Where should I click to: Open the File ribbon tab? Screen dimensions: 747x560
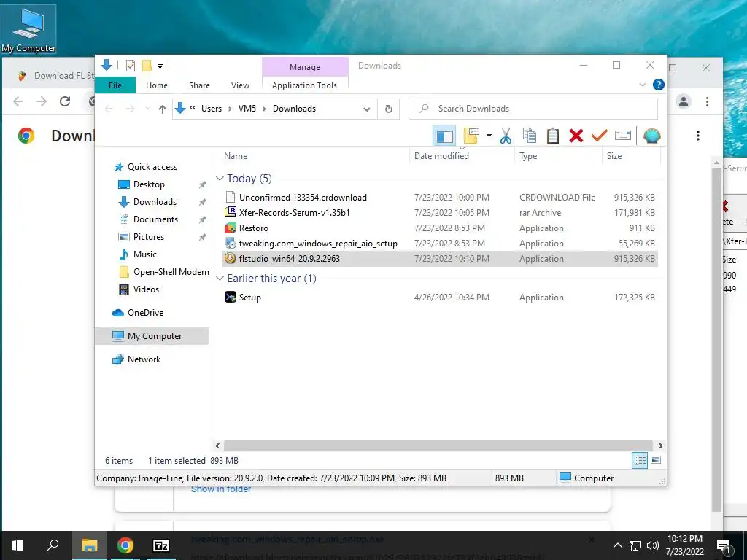click(x=115, y=85)
